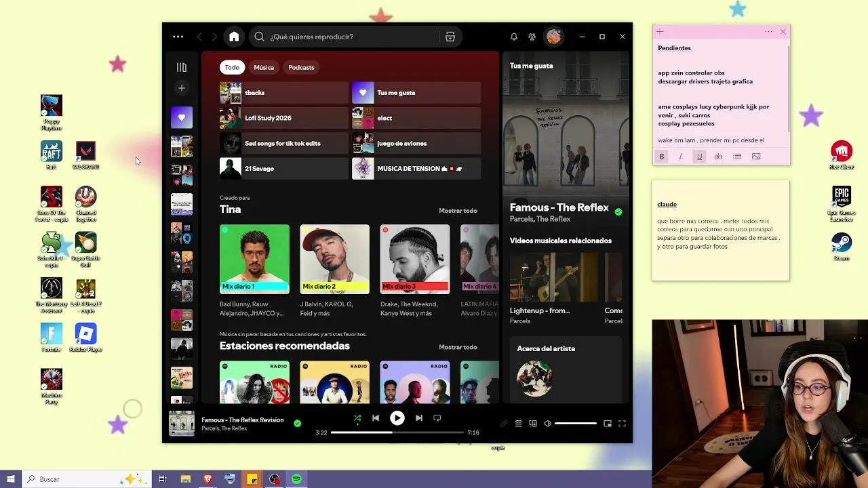Go to the Spotify Home button
This screenshot has height=488, width=868.
coord(234,37)
